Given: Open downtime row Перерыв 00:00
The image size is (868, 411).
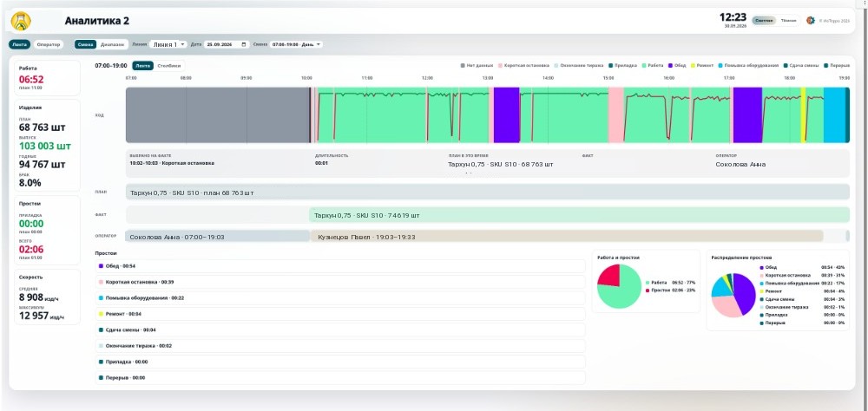Looking at the screenshot, I should [340, 378].
